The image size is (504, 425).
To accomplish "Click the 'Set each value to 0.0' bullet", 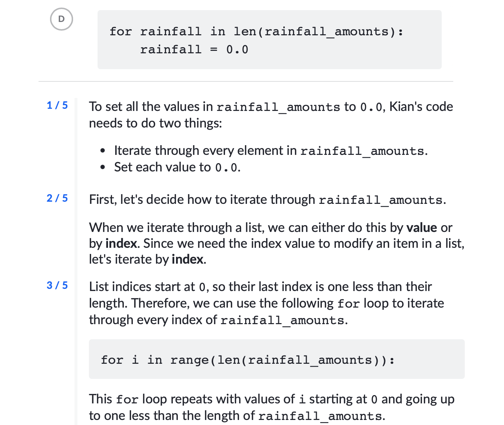I will click(x=177, y=167).
